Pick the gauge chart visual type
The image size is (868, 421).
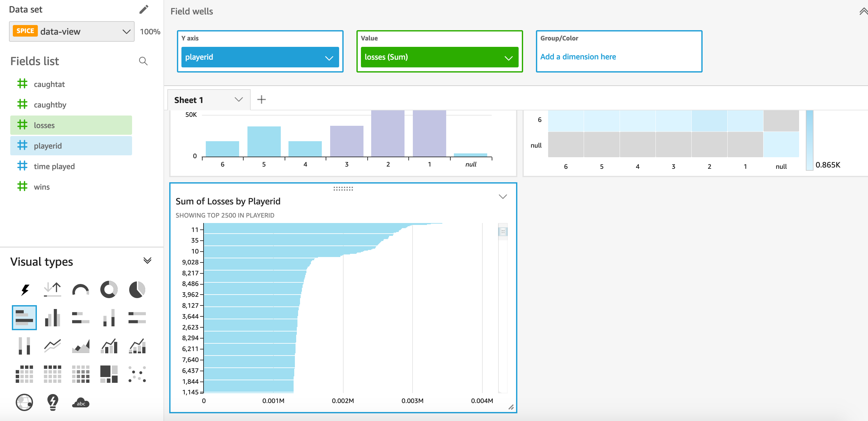80,289
